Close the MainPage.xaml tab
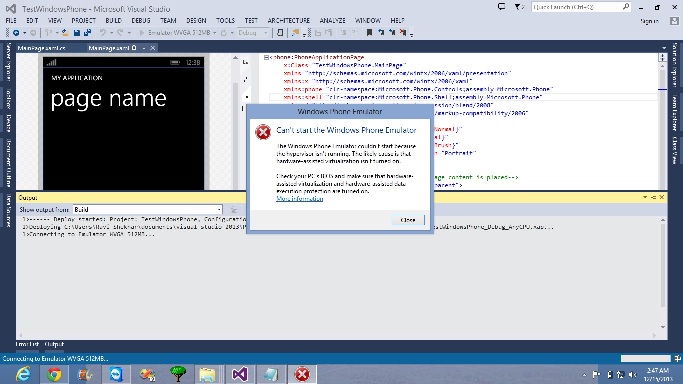This screenshot has height=384, width=683. point(152,48)
